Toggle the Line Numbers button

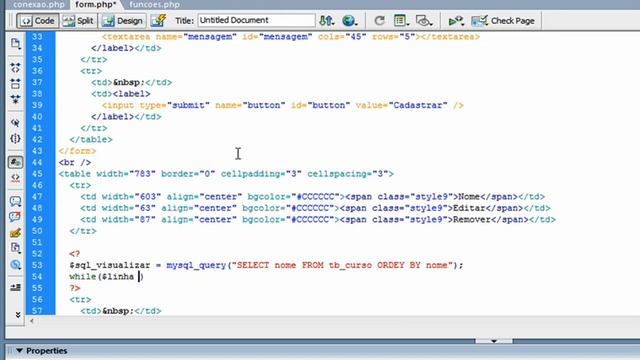[15, 162]
